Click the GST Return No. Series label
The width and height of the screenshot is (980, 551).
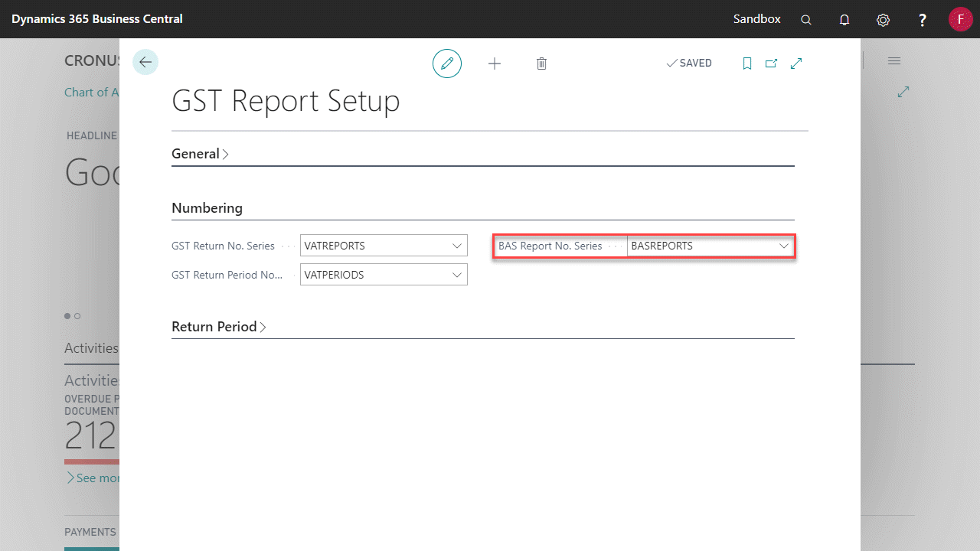point(223,246)
